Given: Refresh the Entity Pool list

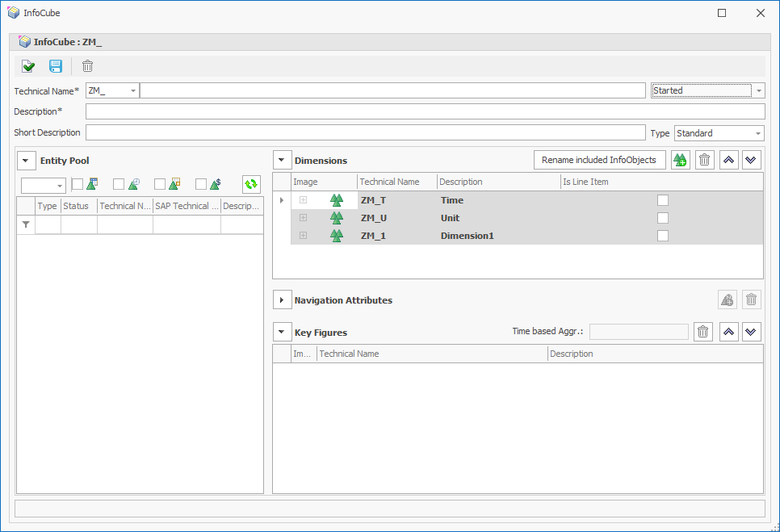Looking at the screenshot, I should [251, 184].
